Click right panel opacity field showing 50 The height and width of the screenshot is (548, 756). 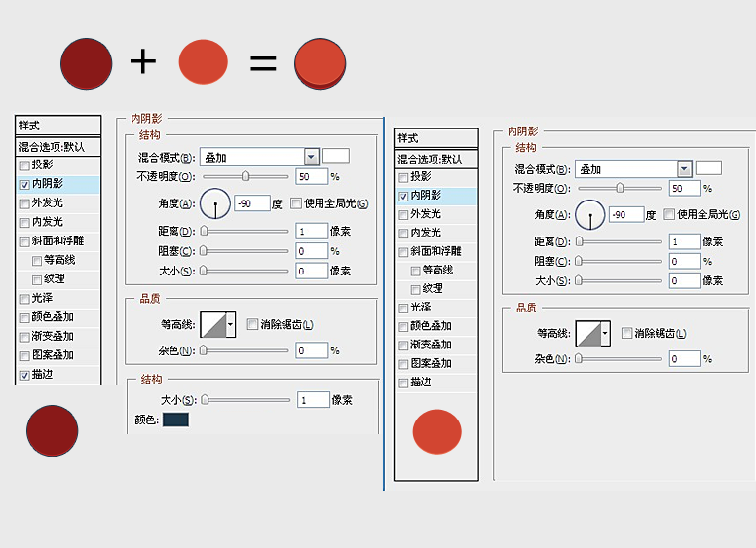point(685,188)
